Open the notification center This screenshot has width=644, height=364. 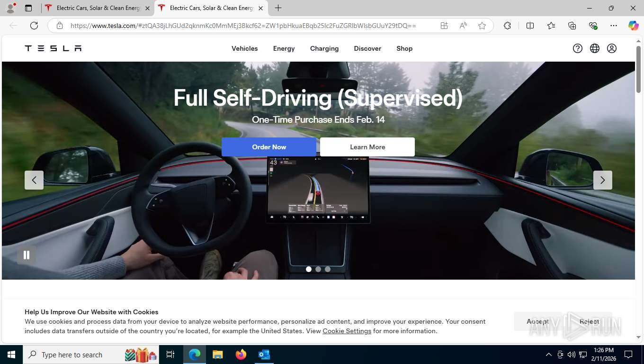coord(628,355)
